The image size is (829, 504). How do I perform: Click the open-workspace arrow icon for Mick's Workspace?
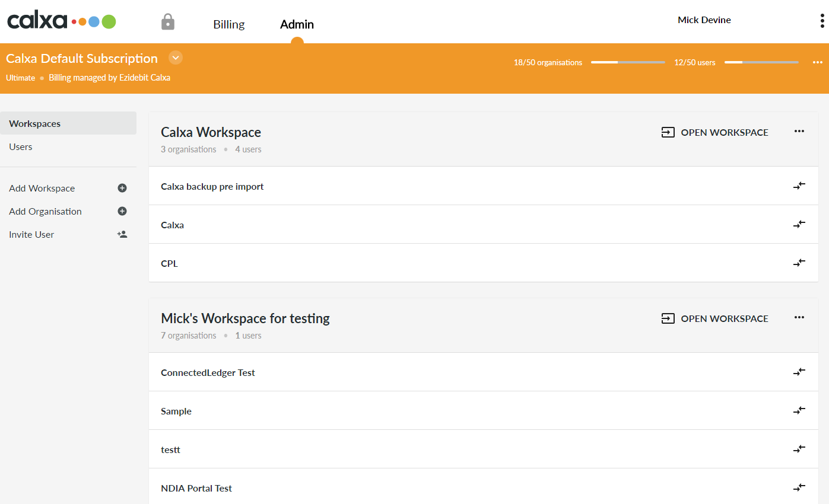[668, 318]
